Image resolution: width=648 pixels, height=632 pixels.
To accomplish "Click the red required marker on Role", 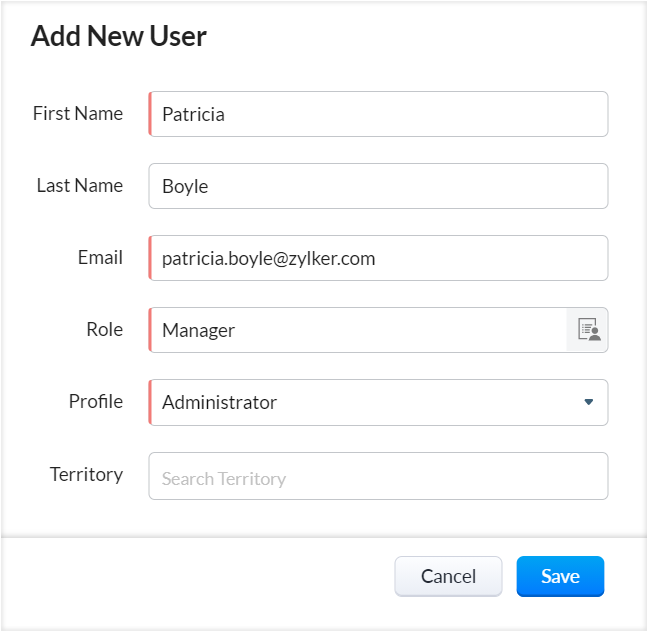I will pos(150,330).
